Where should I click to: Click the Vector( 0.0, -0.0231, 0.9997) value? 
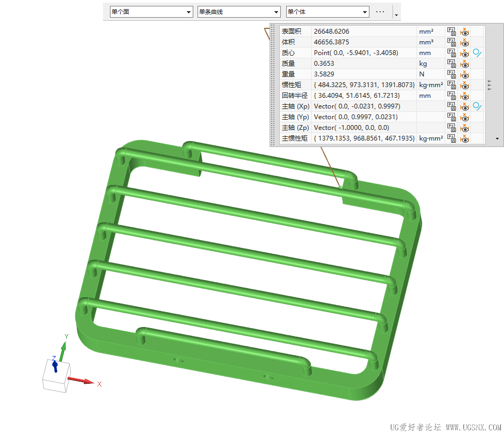357,106
